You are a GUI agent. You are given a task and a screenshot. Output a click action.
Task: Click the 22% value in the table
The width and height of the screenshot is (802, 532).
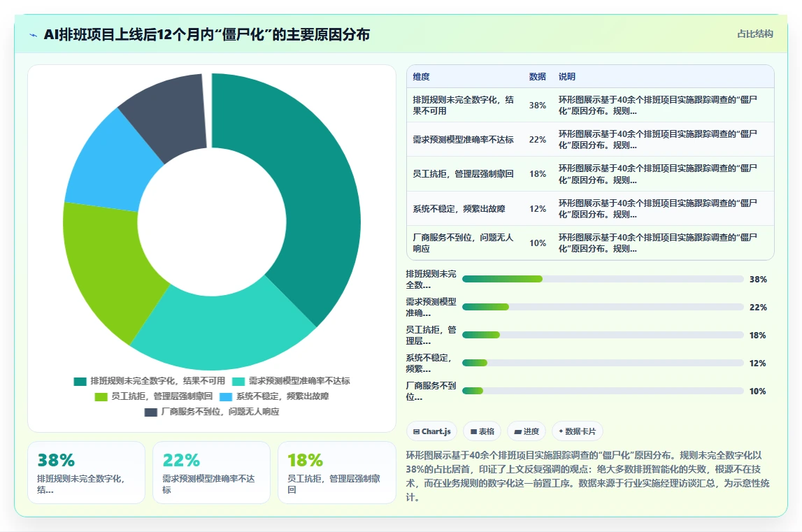point(538,140)
